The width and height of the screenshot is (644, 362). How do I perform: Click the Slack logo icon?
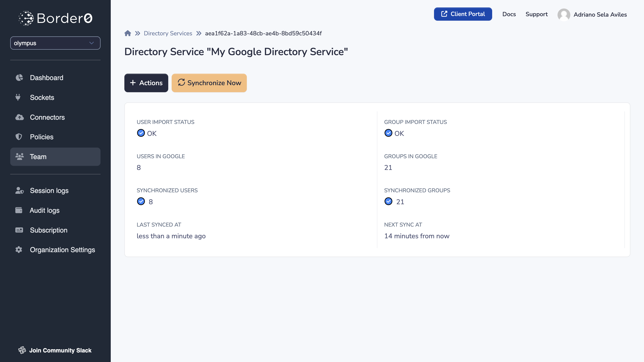point(22,350)
